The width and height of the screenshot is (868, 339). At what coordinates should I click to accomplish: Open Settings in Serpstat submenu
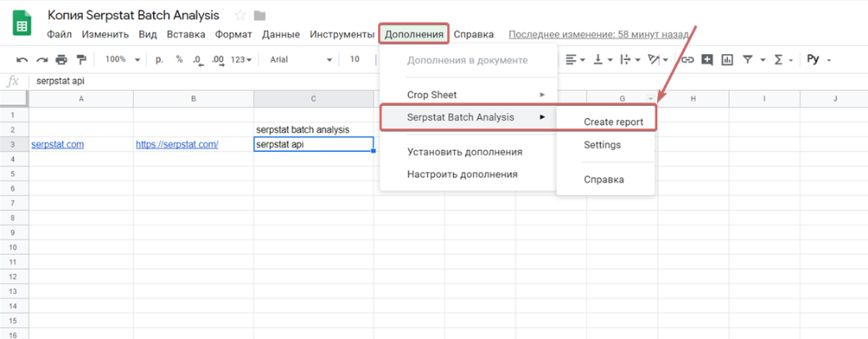(x=606, y=145)
